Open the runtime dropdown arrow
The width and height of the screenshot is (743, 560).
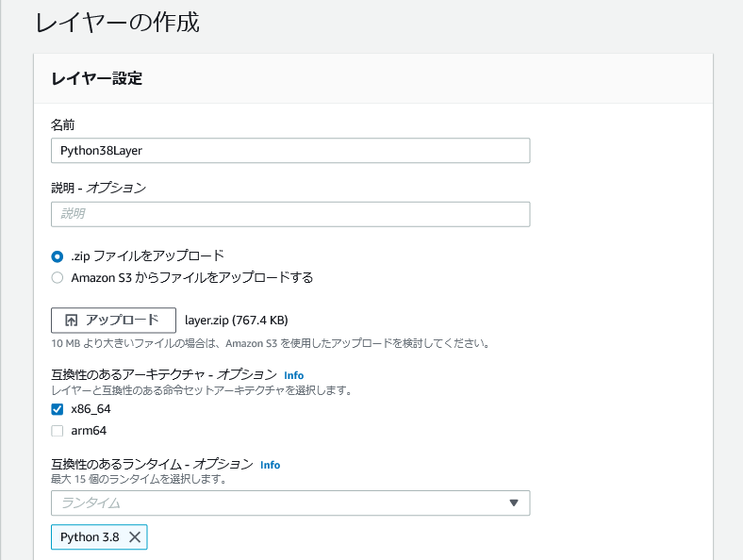(x=514, y=502)
